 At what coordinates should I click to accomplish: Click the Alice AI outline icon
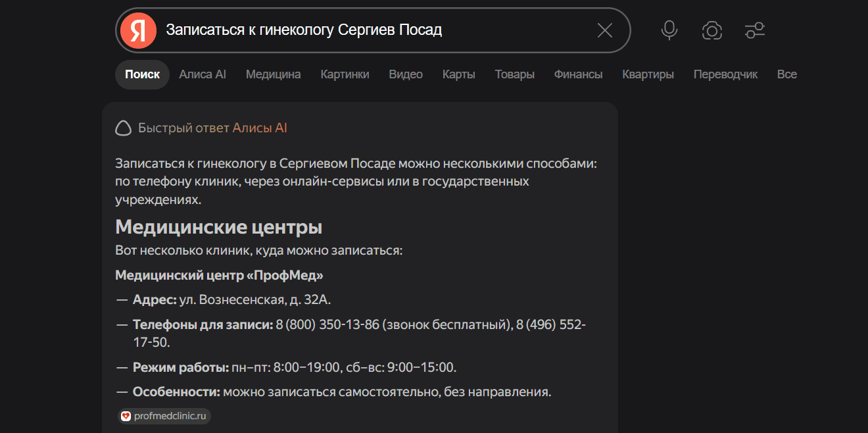coord(123,128)
